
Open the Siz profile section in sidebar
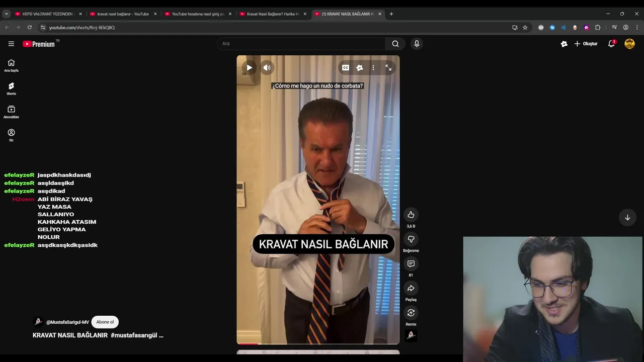pyautogui.click(x=11, y=135)
